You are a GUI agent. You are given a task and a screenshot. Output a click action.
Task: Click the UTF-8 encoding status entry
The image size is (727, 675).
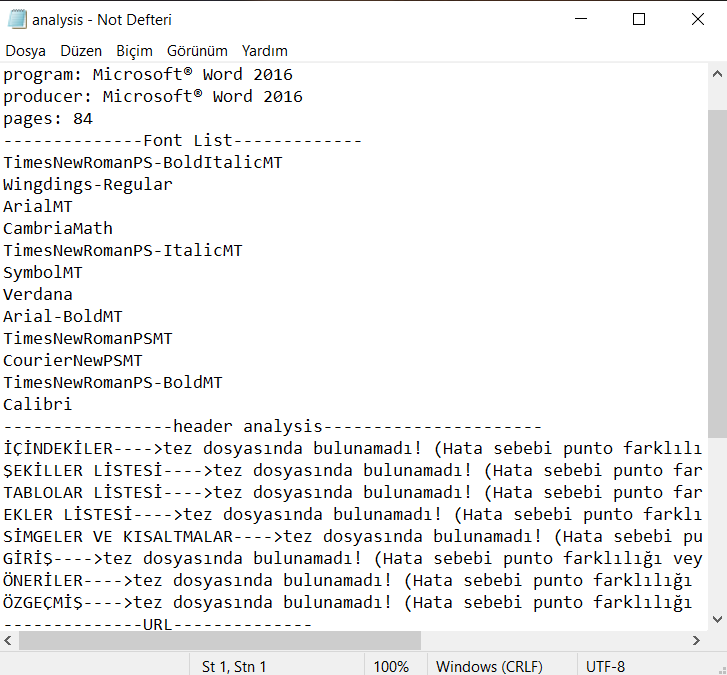click(605, 666)
